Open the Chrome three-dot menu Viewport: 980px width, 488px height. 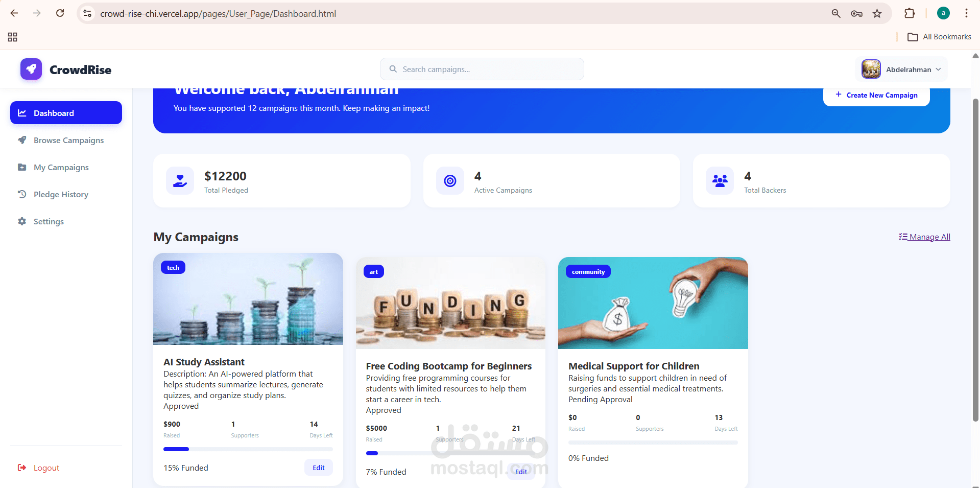pos(967,13)
